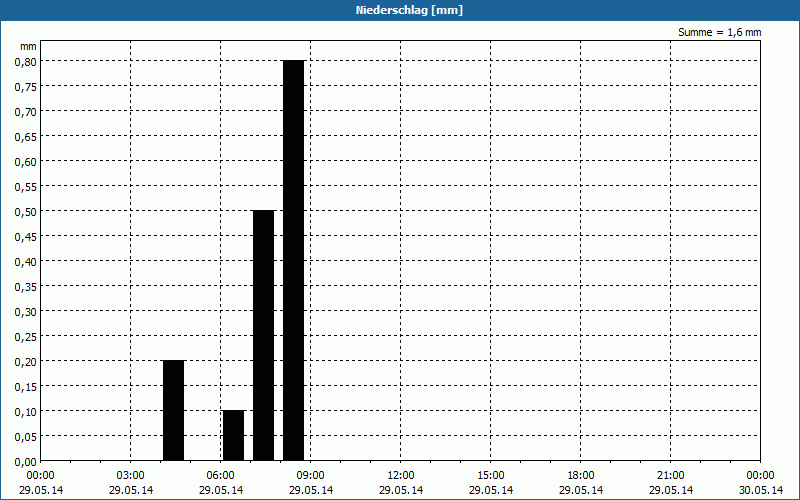Click the 0,45 y-axis label

click(26, 237)
